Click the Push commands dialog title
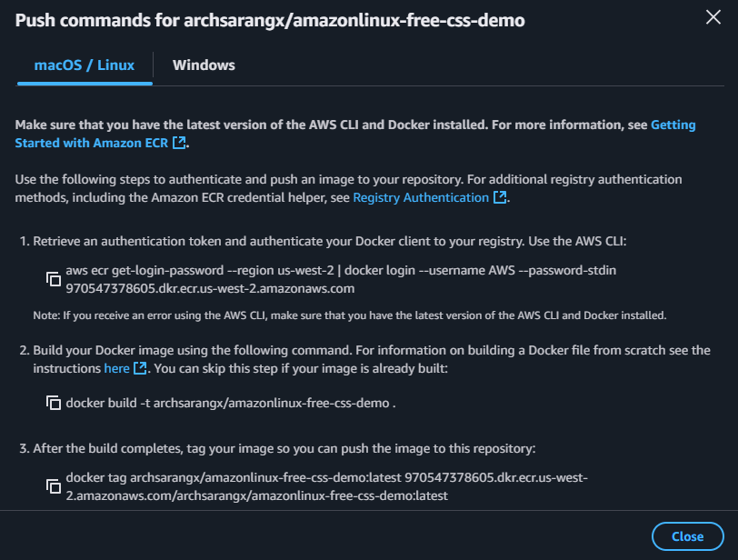 [270, 20]
